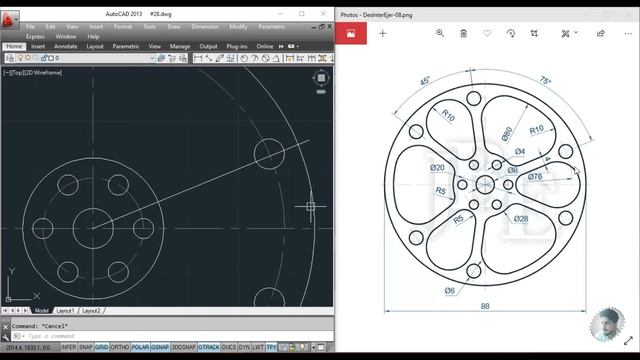This screenshot has height=360, width=640.
Task: Select the Linear dimension tool
Action: tap(198, 58)
